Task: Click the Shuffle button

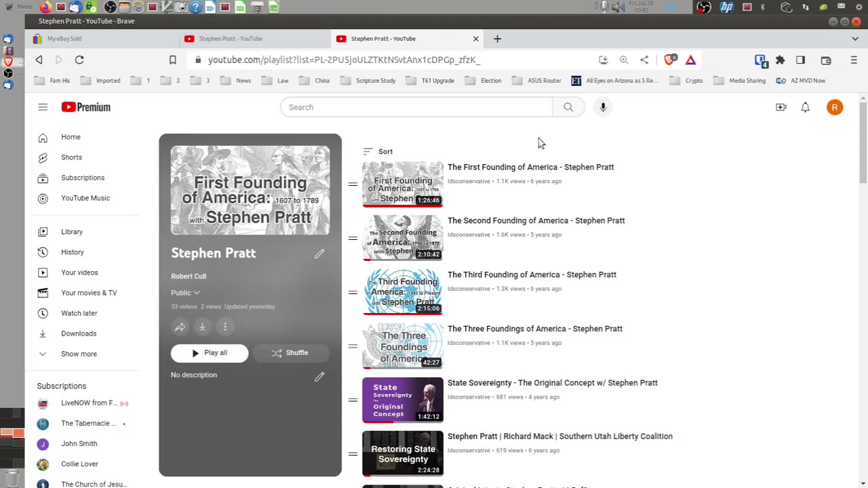Action: point(290,353)
